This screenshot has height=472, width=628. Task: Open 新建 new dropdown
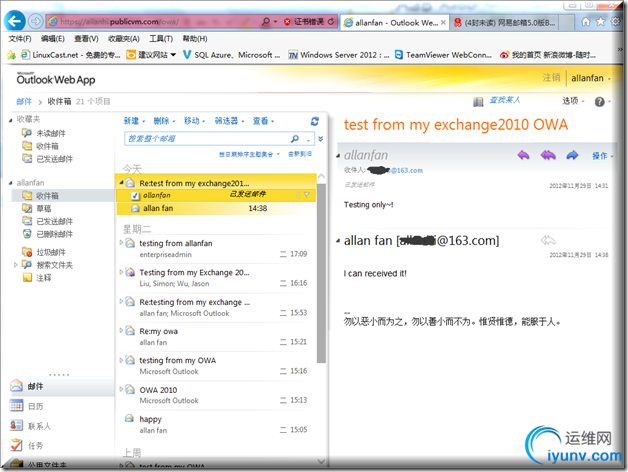[134, 121]
